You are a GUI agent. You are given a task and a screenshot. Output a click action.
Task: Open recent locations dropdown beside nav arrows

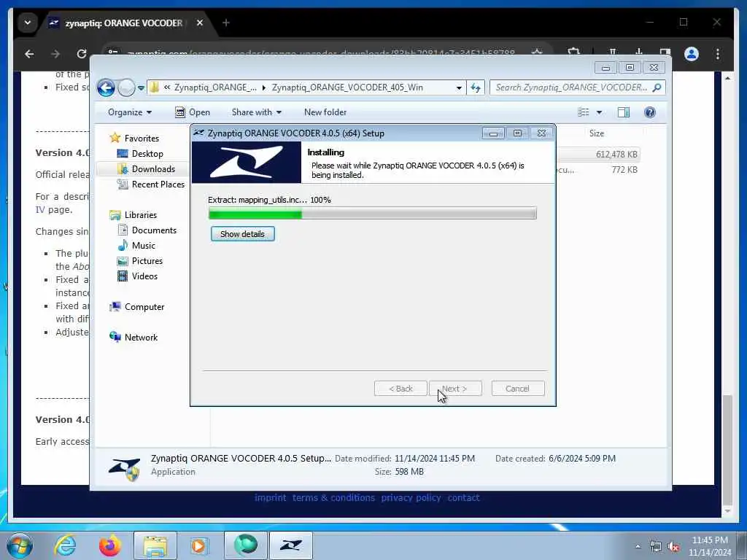(141, 88)
